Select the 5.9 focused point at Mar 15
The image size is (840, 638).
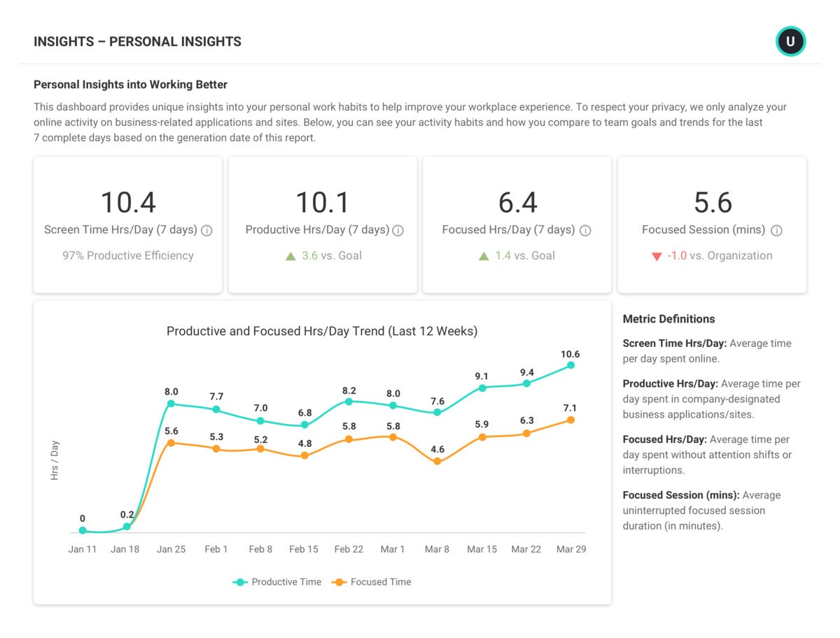click(x=482, y=437)
